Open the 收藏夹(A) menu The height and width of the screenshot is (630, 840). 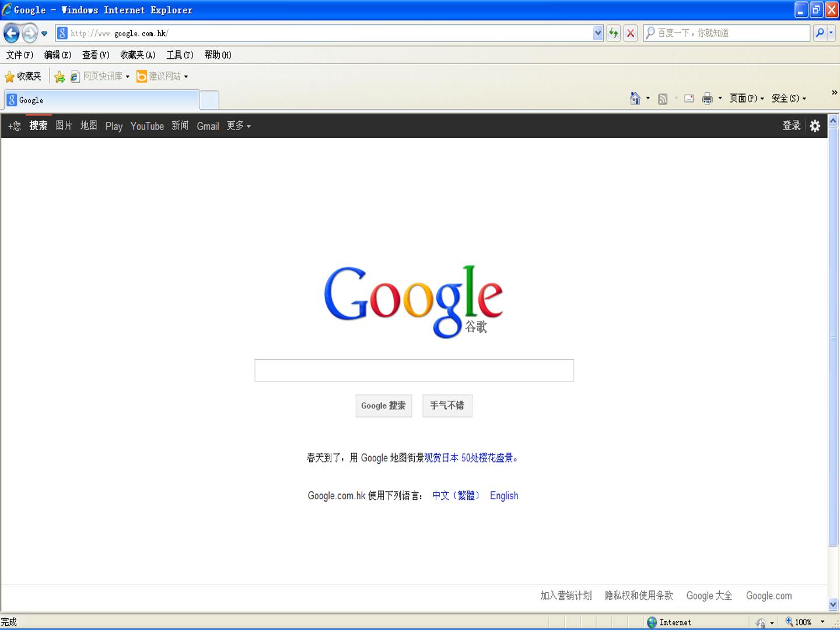tap(138, 55)
